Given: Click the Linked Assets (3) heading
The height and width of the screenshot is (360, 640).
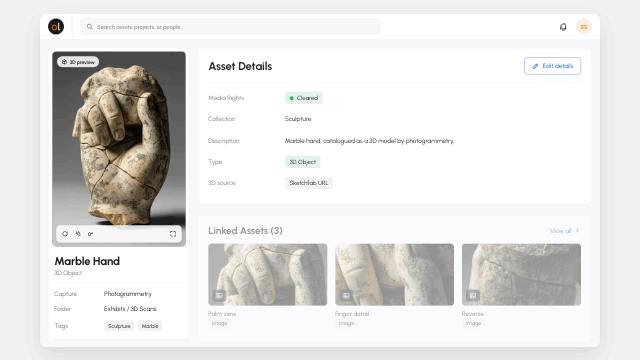Looking at the screenshot, I should coord(245,231).
